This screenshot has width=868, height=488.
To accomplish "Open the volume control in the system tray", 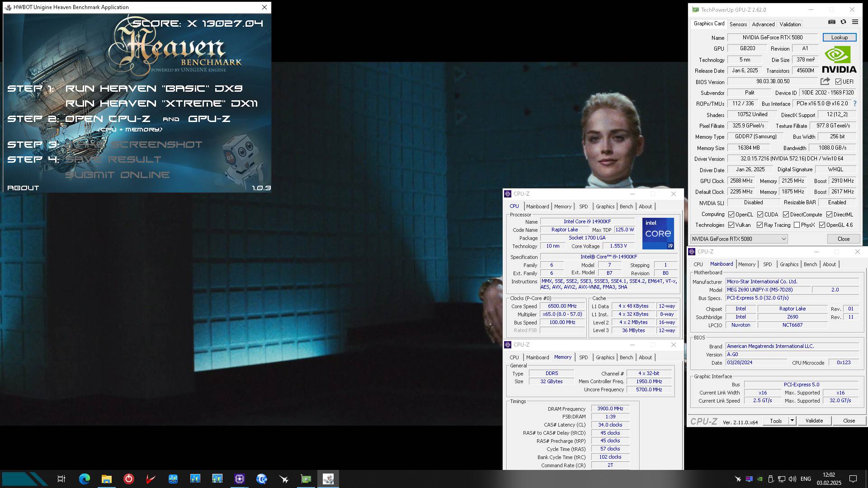I will (x=792, y=479).
